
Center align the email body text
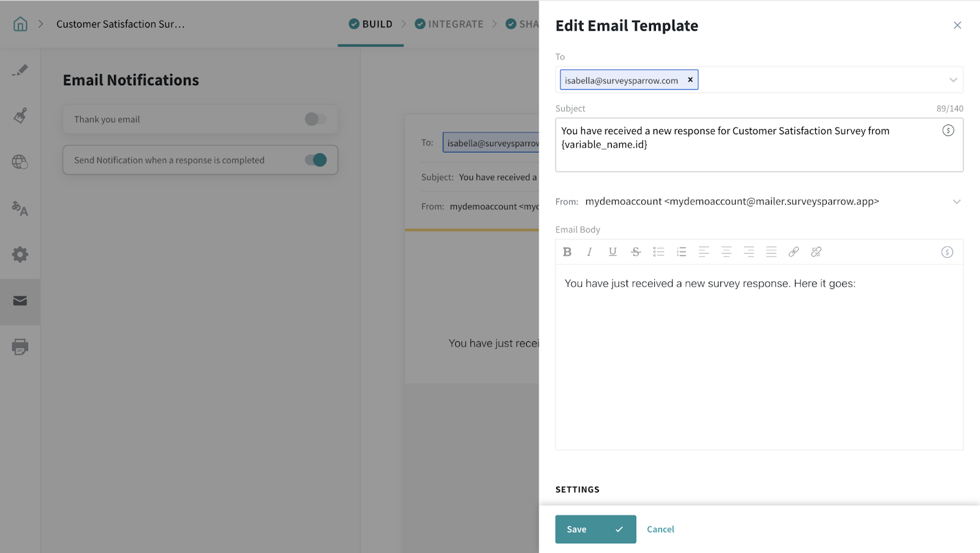pyautogui.click(x=726, y=252)
